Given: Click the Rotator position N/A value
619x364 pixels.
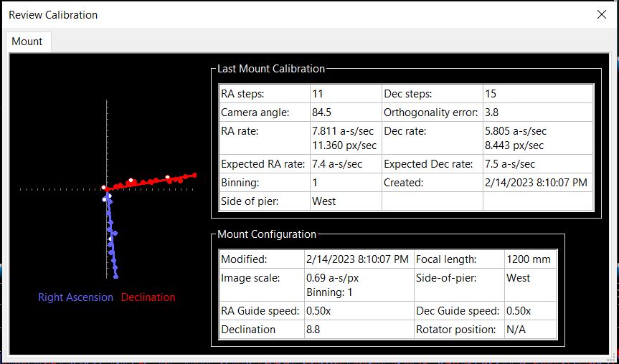Looking at the screenshot, I should coord(516,330).
